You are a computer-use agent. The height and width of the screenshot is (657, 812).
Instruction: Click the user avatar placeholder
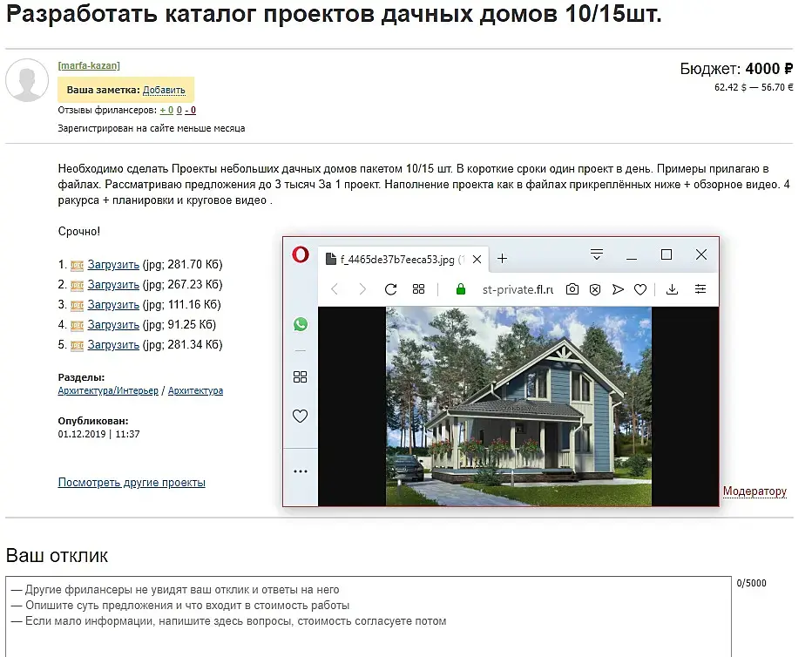point(27,80)
